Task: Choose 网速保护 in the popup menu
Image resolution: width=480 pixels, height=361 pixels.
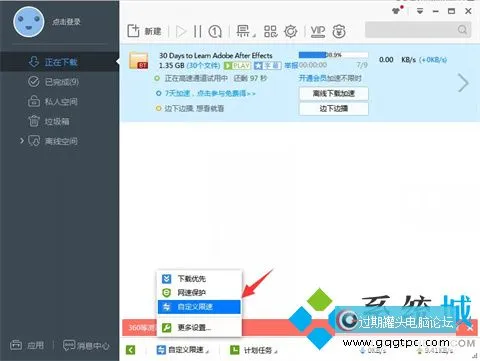Action: point(199,293)
